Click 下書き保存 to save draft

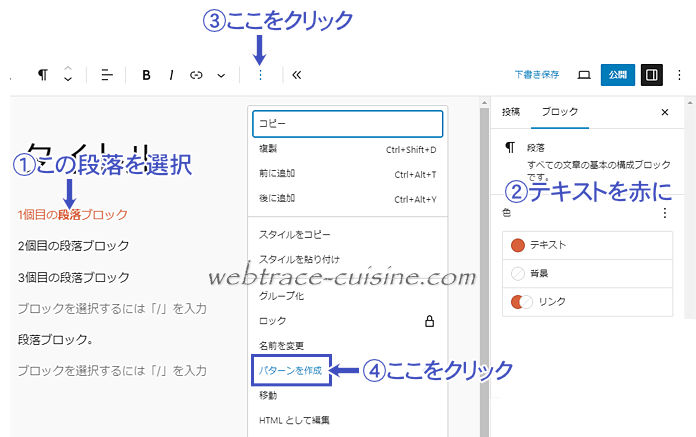click(537, 75)
